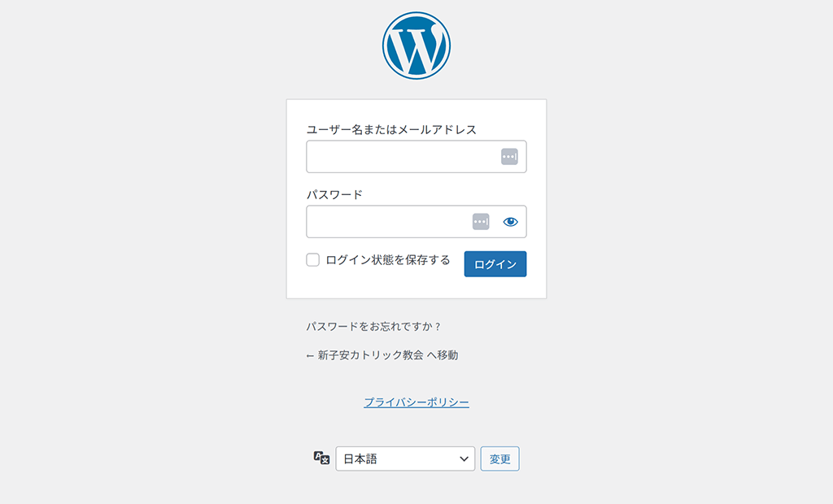Screen dimensions: 833x504
Task: Click the パスワード label above the field
Action: coord(334,195)
